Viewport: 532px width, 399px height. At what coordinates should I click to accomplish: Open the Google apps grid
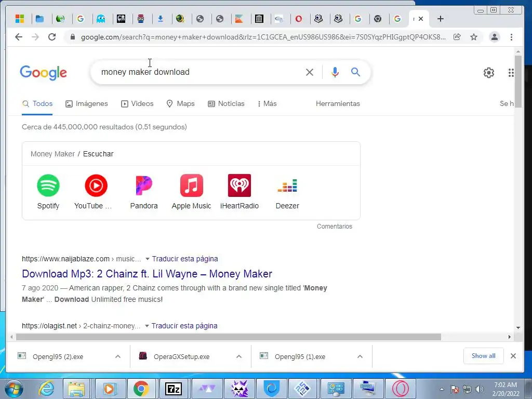[511, 73]
